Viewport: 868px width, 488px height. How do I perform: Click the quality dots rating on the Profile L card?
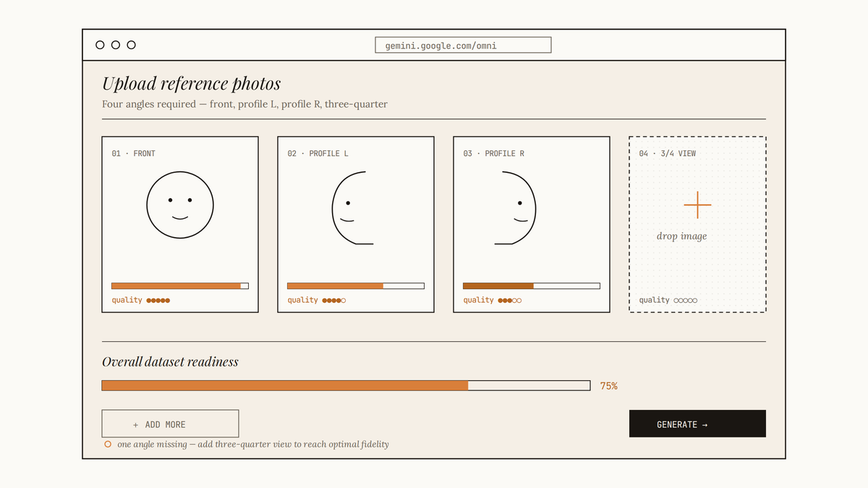pos(334,300)
